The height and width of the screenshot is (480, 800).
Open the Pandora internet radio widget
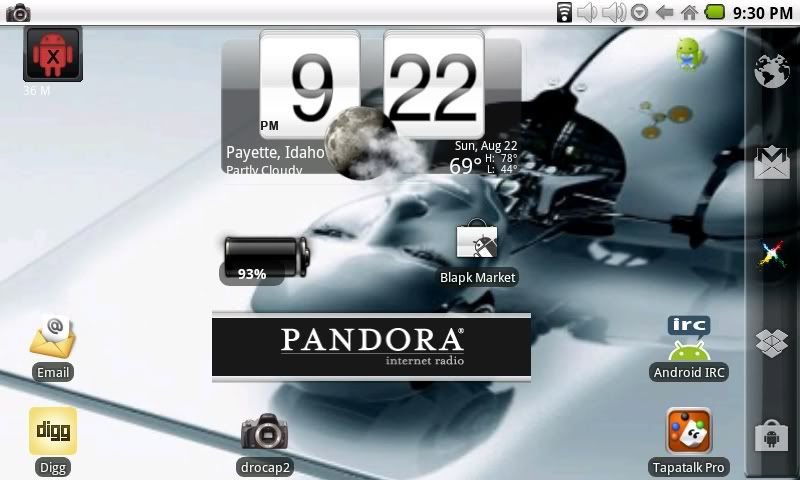[371, 347]
